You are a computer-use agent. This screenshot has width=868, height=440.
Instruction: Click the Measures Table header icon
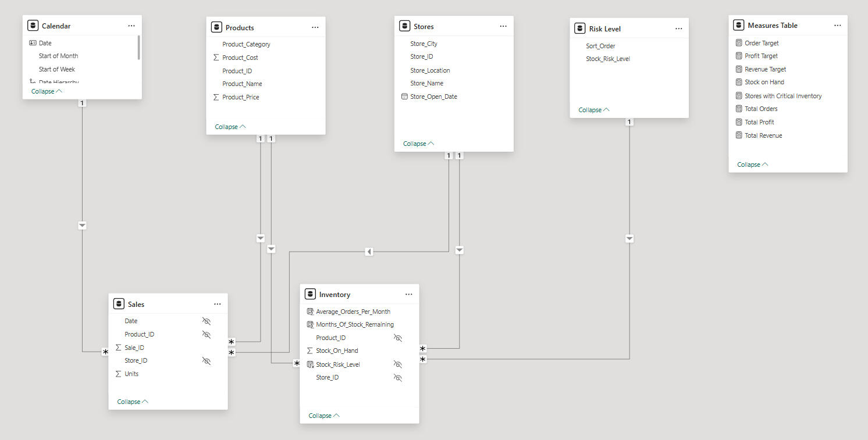click(x=739, y=25)
